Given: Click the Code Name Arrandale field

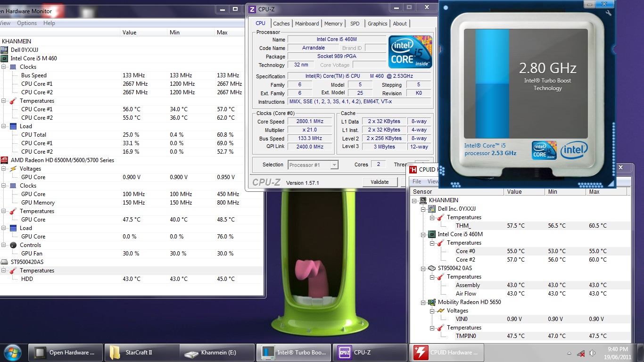Looking at the screenshot, I should pyautogui.click(x=314, y=48).
